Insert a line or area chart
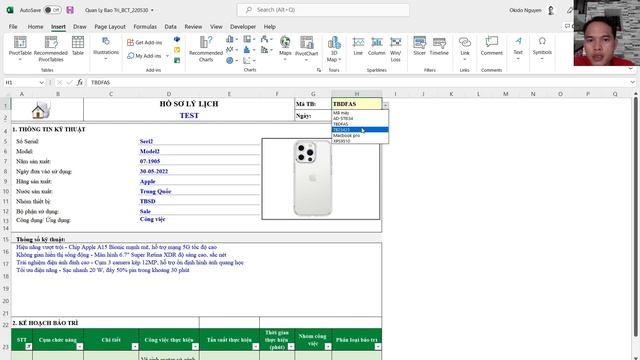 tap(231, 50)
